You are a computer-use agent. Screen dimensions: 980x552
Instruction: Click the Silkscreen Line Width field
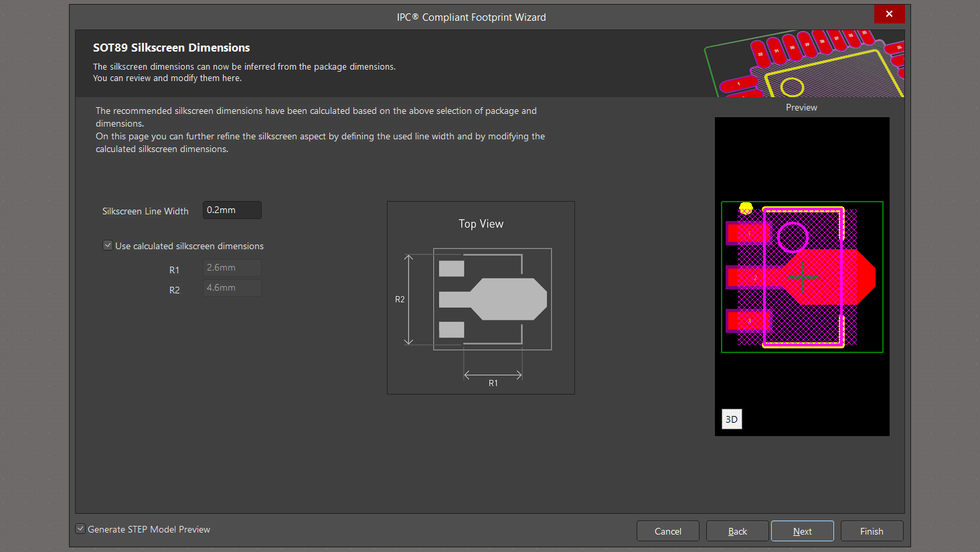(x=232, y=210)
